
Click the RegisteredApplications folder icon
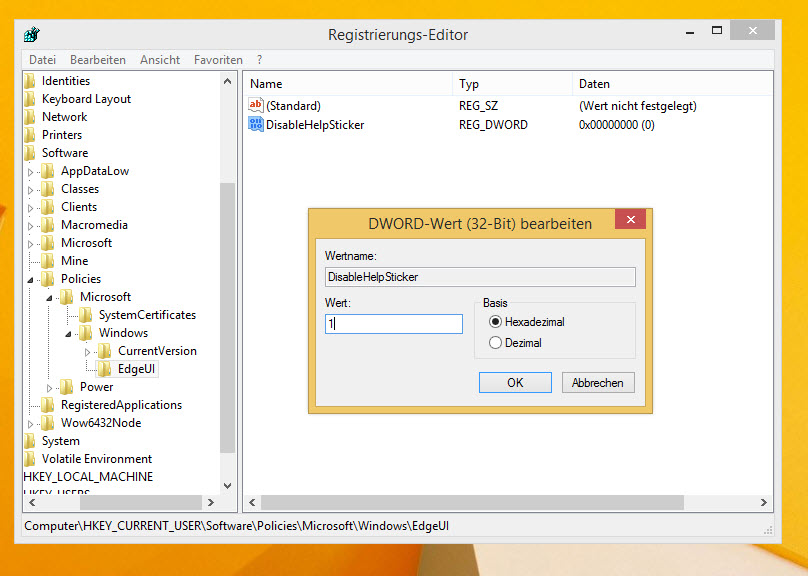(x=47, y=404)
